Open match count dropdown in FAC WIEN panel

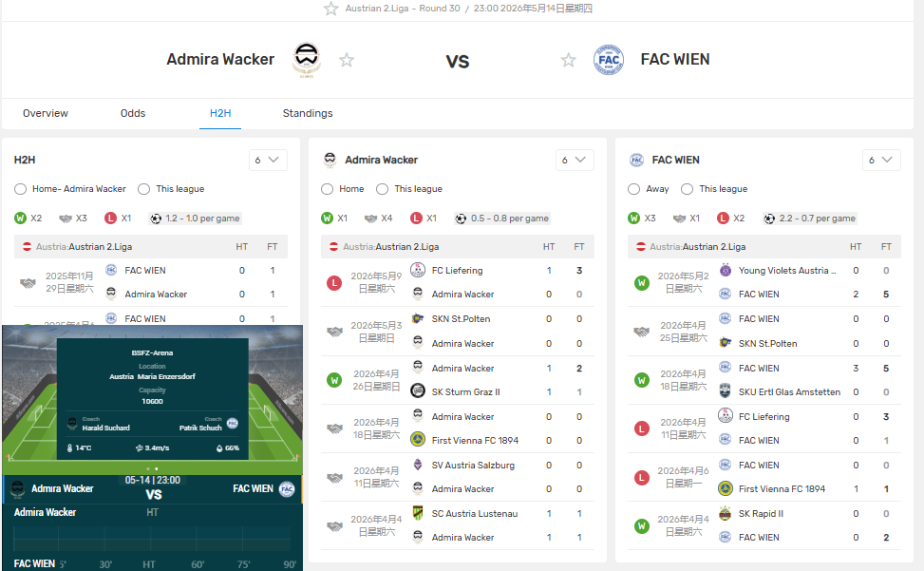coord(881,160)
